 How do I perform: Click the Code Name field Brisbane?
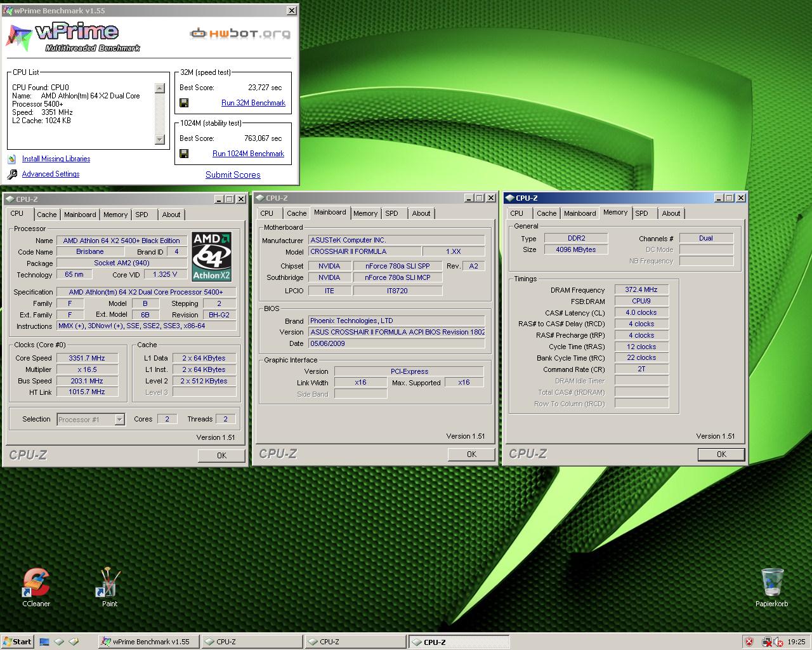coord(90,252)
